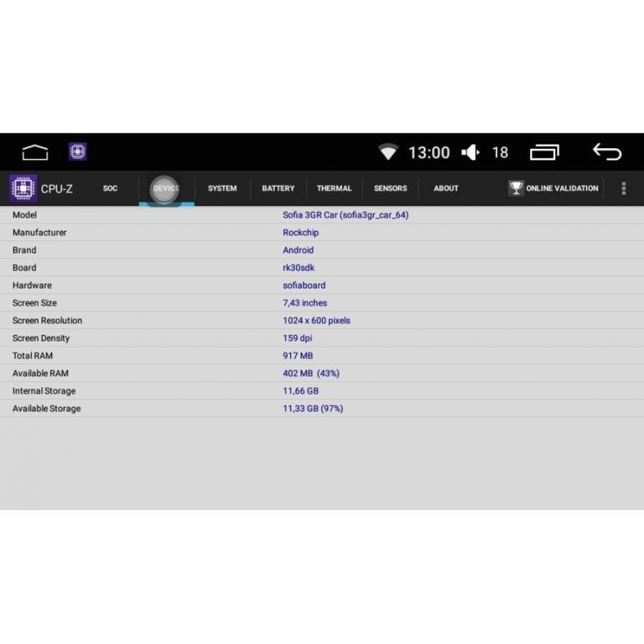Switch to the SYSTEM tab
Image resolution: width=644 pixels, height=644 pixels.
tap(222, 188)
